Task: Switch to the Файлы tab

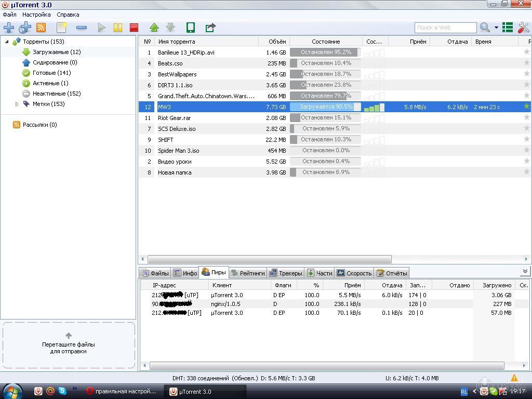Action: (155, 273)
